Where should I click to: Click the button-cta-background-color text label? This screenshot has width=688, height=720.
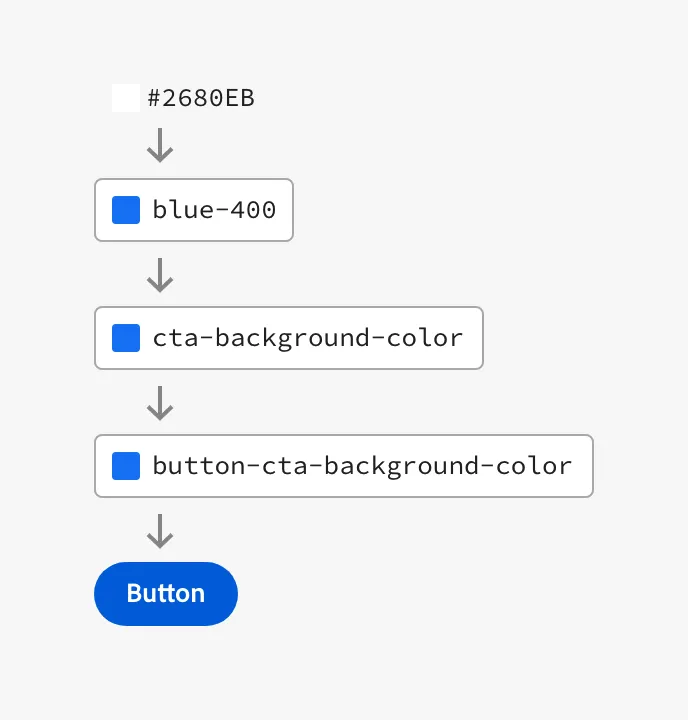(362, 466)
